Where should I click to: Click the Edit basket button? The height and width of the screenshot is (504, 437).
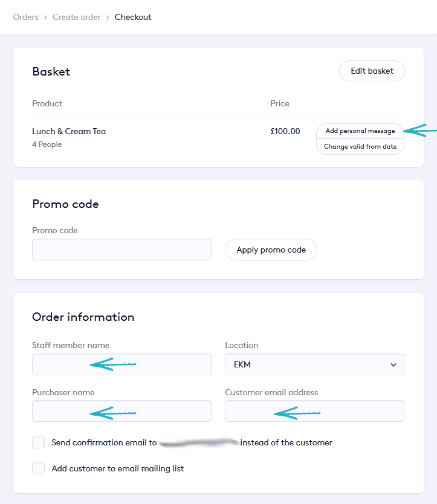[x=372, y=71]
